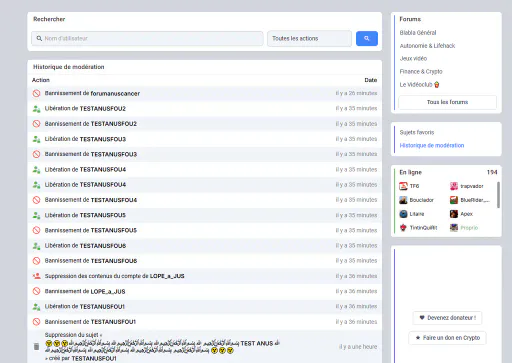
Task: Open Blabla Général forum
Action: 418,33
